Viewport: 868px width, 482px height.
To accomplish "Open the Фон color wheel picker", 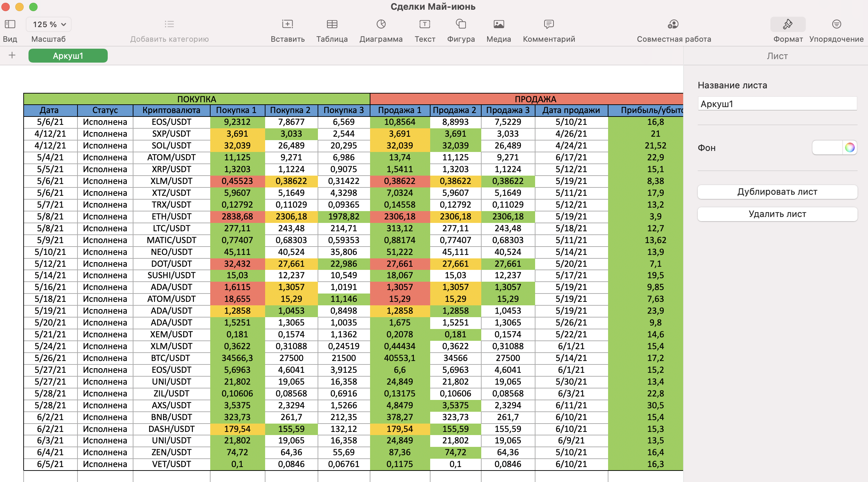I will pyautogui.click(x=850, y=148).
